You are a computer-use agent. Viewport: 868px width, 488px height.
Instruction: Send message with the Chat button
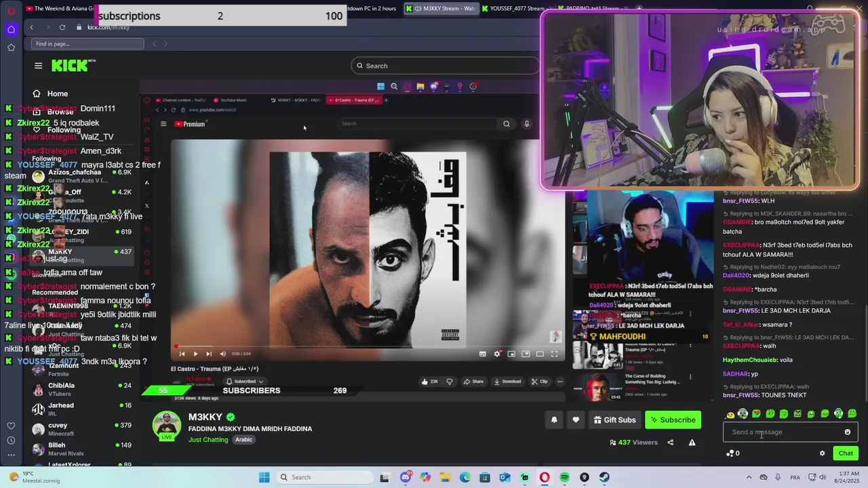[x=846, y=453]
